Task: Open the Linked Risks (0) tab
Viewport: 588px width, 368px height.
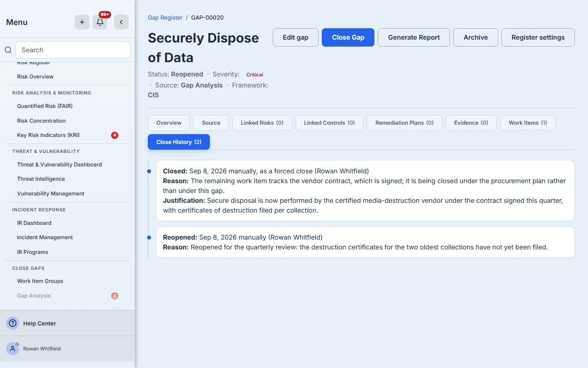Action: (x=262, y=123)
